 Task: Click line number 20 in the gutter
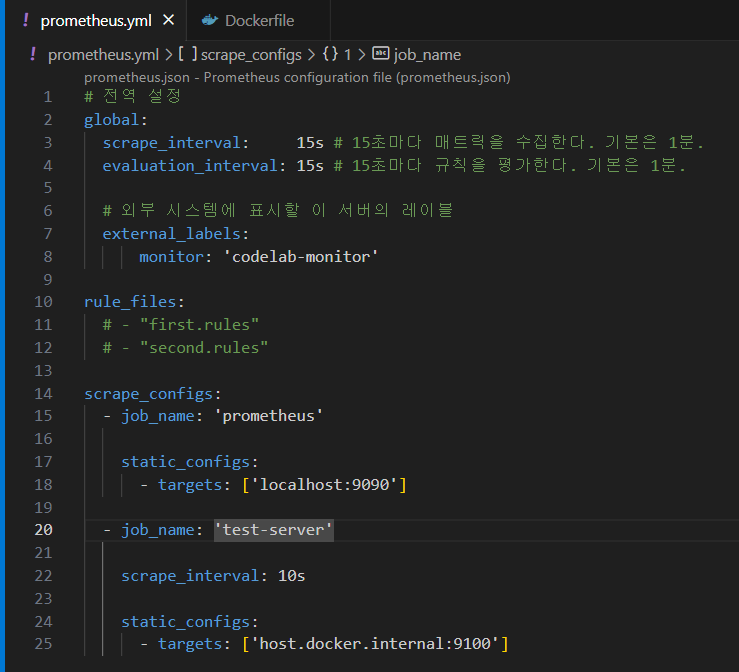click(x=43, y=530)
